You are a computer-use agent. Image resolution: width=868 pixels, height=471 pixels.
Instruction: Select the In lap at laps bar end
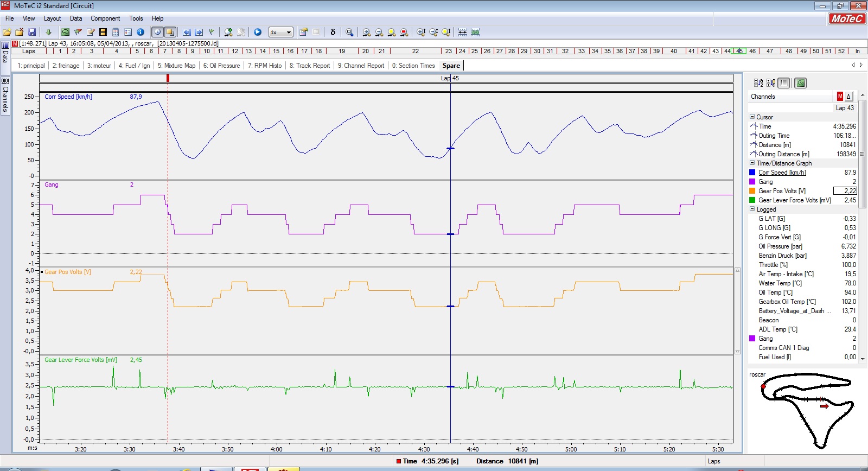[x=858, y=51]
